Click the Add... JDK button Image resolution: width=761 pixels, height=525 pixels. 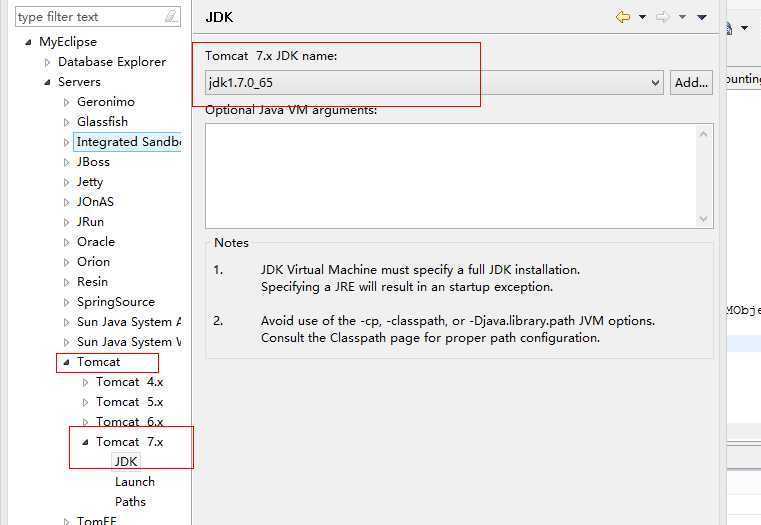[691, 82]
